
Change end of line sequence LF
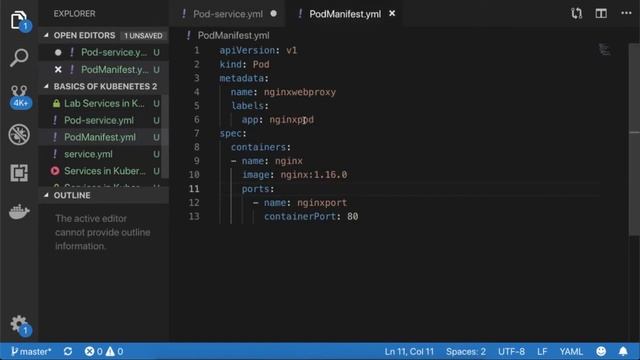click(x=542, y=351)
